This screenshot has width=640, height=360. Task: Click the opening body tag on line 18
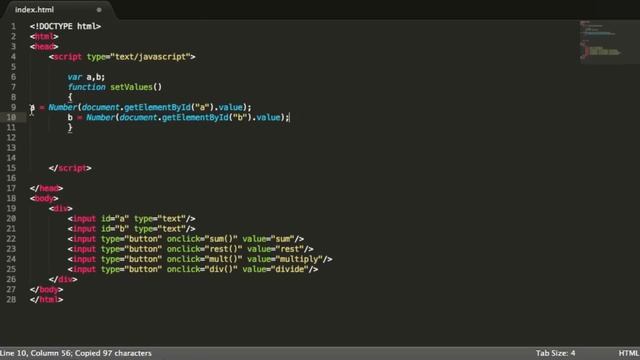[x=44, y=198]
